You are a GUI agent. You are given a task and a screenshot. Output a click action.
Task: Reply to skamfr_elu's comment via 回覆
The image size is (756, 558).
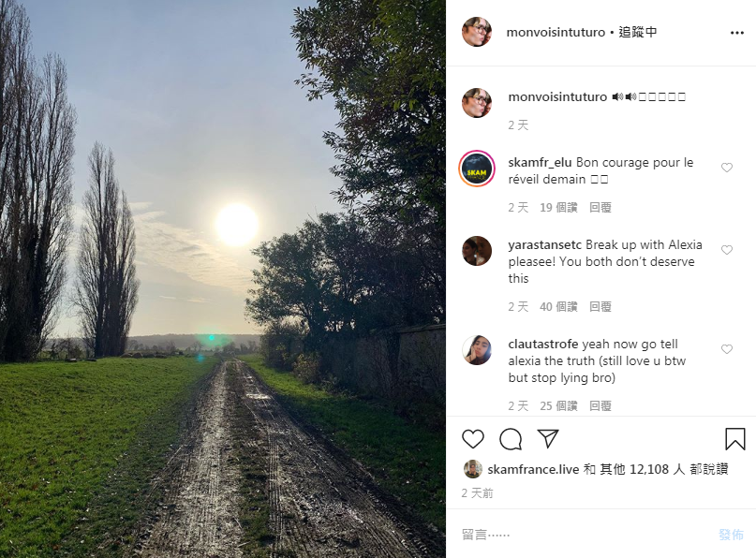(600, 208)
